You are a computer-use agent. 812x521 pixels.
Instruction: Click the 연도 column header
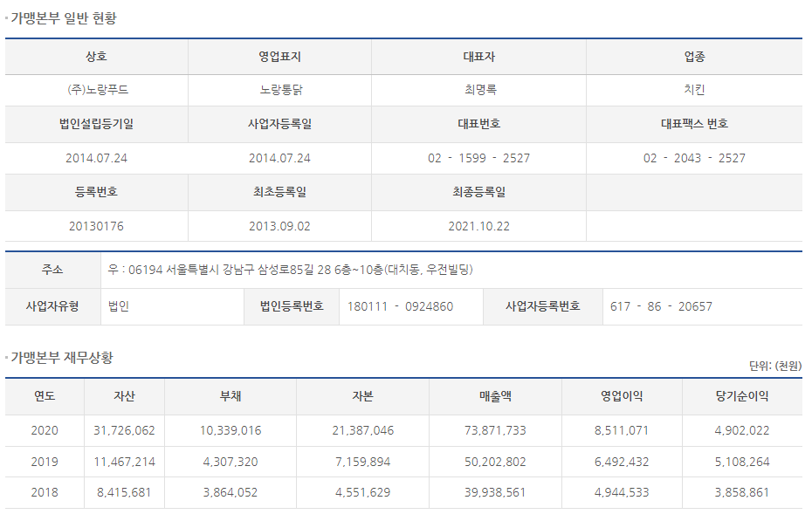[45, 396]
